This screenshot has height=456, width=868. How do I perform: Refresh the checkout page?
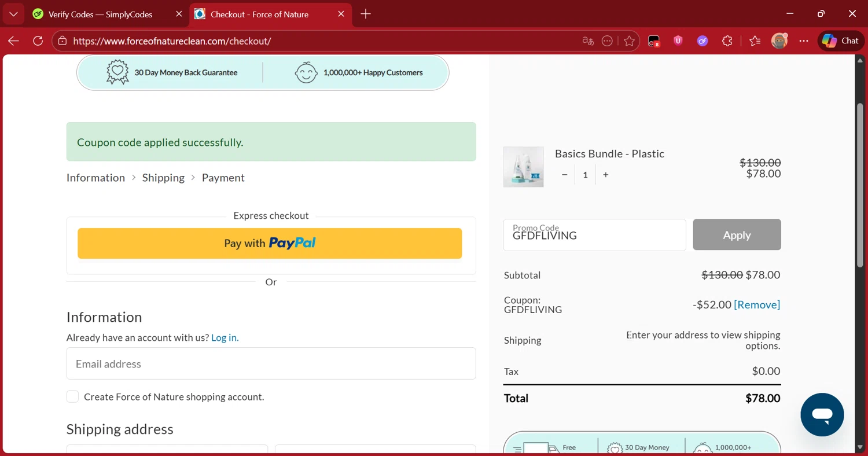coord(38,41)
